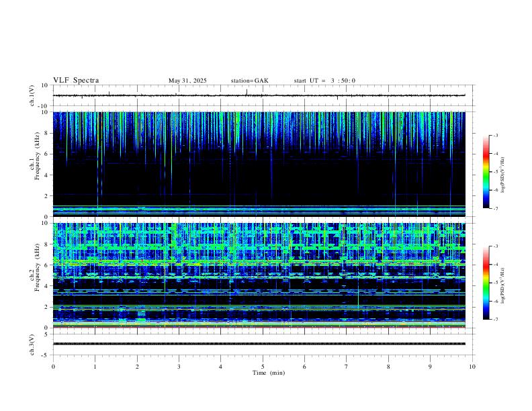Click the 'station=GAK' label
Screen dimensions: 532x411
pos(249,81)
